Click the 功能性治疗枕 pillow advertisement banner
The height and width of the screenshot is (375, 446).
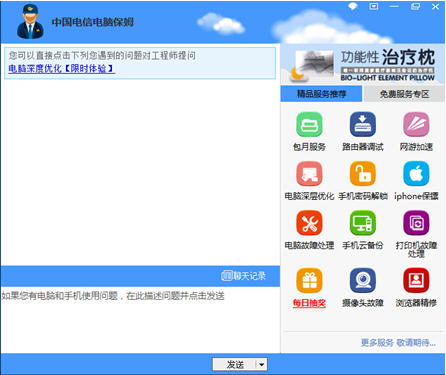[x=363, y=65]
